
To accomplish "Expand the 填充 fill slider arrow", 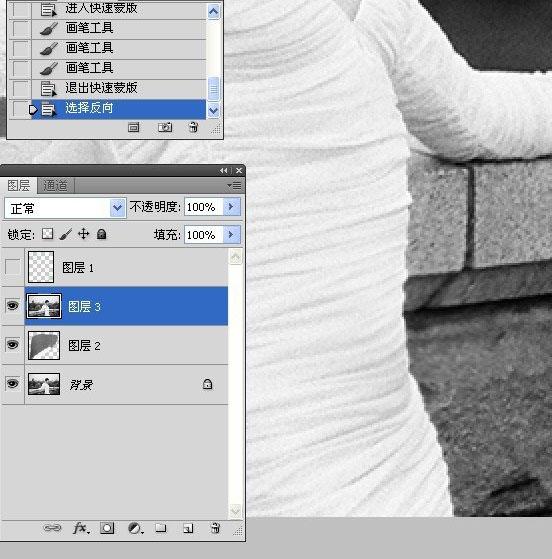I will pyautogui.click(x=231, y=235).
